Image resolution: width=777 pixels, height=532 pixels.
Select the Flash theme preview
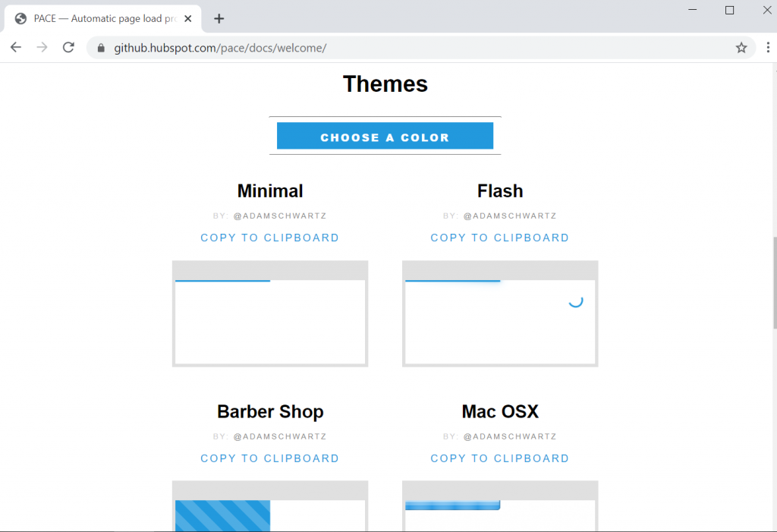tap(500, 314)
